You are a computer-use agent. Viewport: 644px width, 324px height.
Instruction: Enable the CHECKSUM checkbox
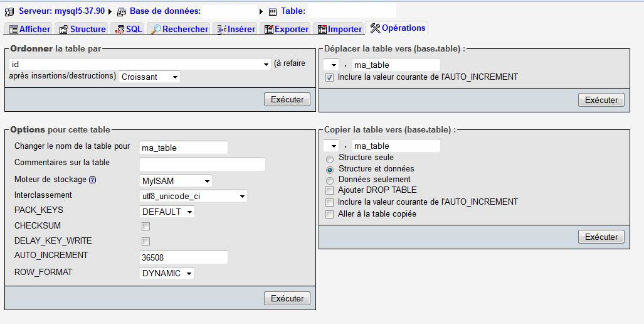coord(145,226)
